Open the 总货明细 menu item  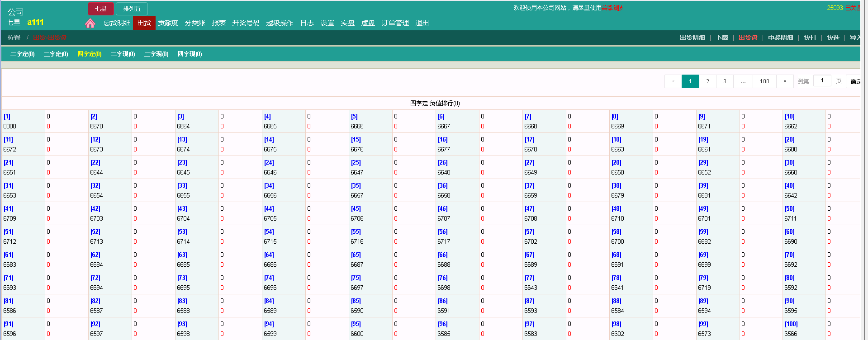(x=117, y=23)
